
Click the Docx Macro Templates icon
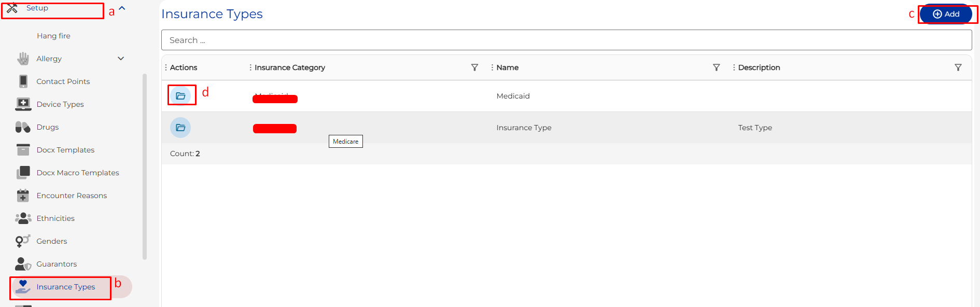tap(23, 173)
